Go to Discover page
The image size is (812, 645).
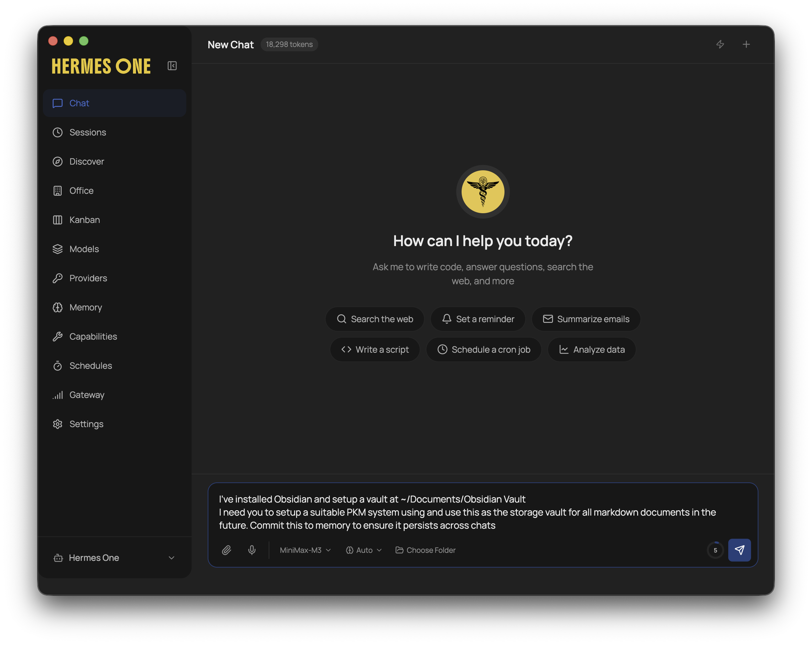point(115,161)
